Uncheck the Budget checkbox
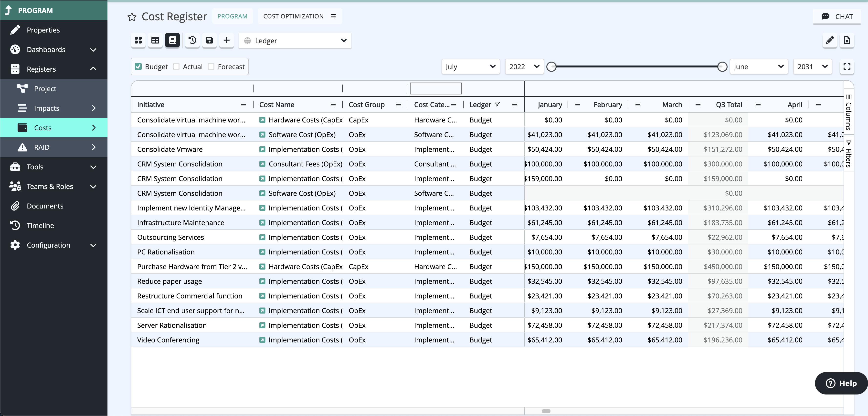 pyautogui.click(x=138, y=66)
